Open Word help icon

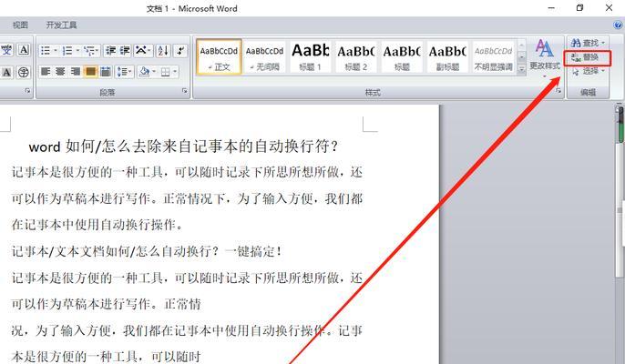(x=618, y=25)
